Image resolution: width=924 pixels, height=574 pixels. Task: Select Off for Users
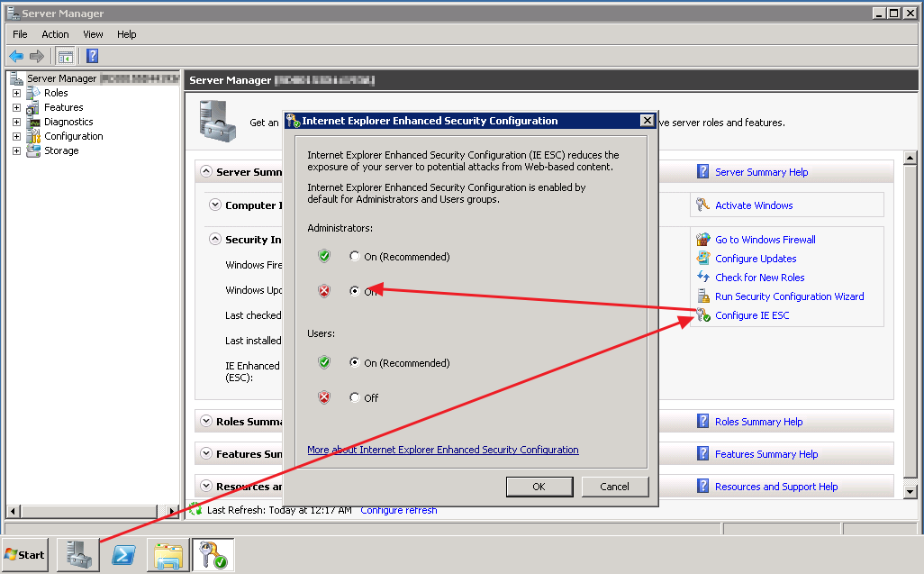(354, 397)
